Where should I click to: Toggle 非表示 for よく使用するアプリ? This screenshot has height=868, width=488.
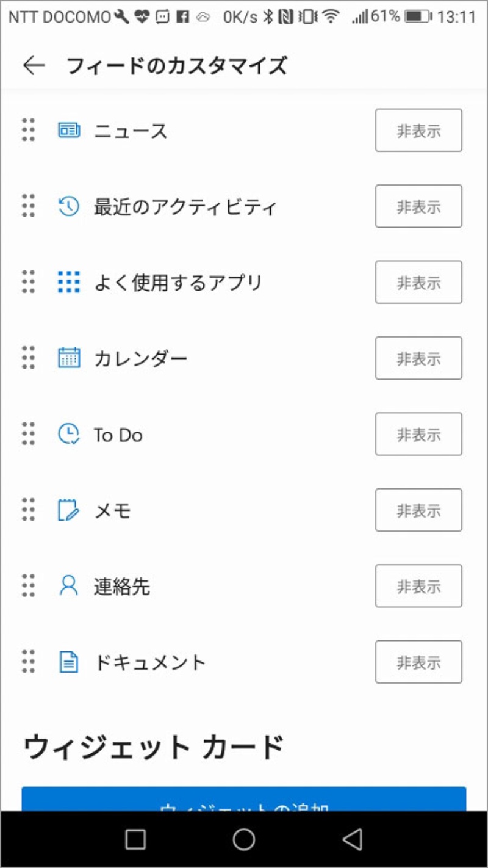click(x=418, y=282)
